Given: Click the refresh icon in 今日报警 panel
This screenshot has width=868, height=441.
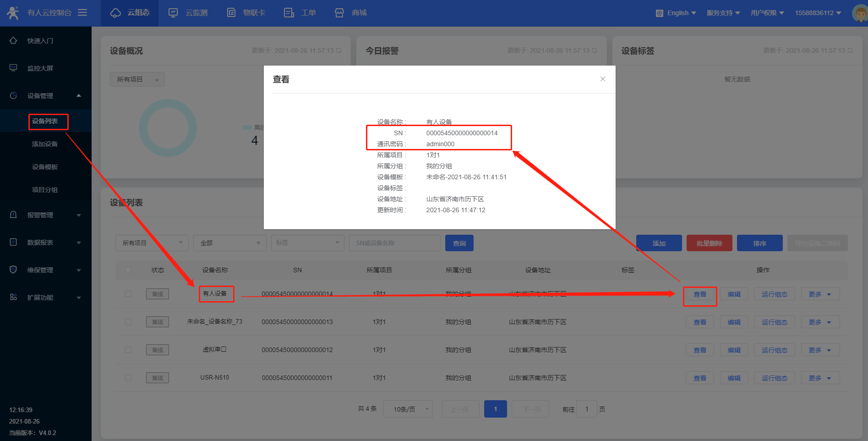Looking at the screenshot, I should click(595, 50).
